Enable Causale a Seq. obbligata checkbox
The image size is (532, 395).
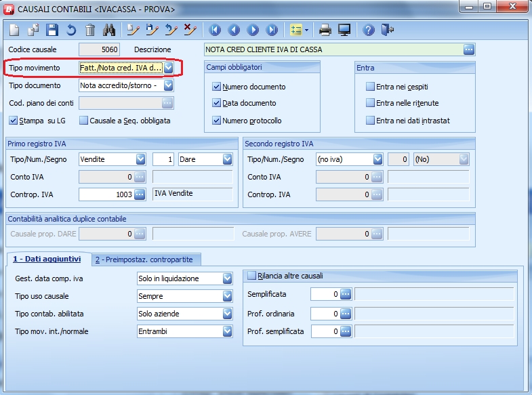[x=84, y=121]
